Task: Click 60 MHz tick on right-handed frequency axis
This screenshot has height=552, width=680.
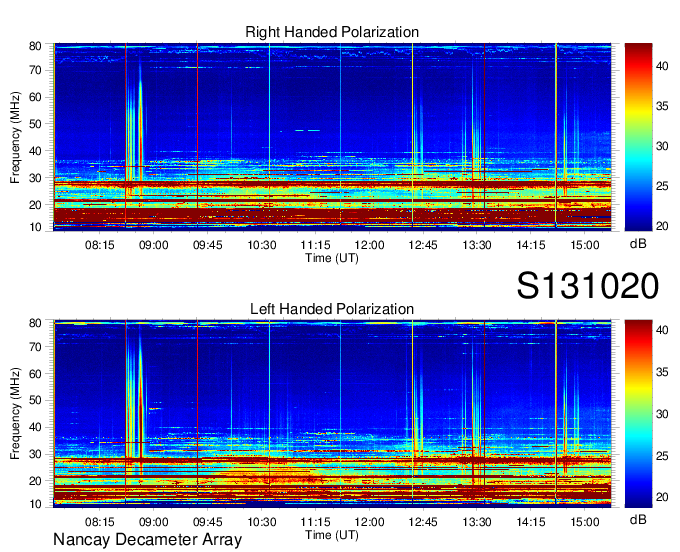Action: pyautogui.click(x=35, y=97)
